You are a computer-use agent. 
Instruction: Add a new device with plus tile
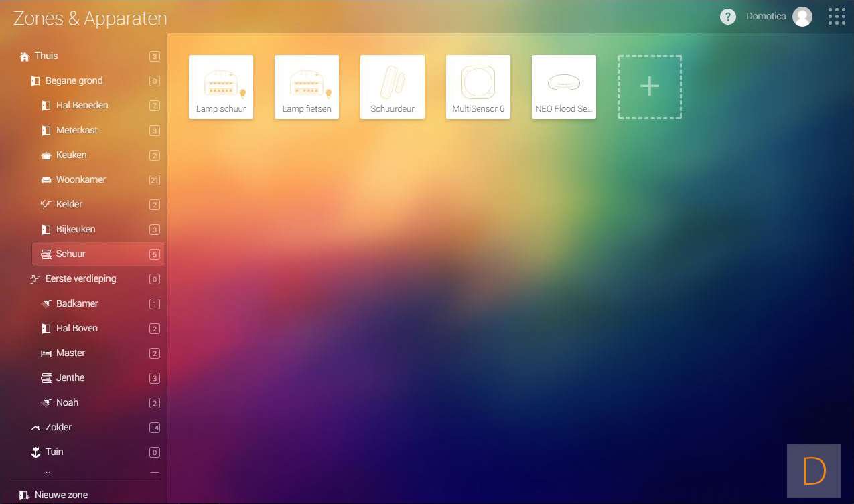[649, 87]
